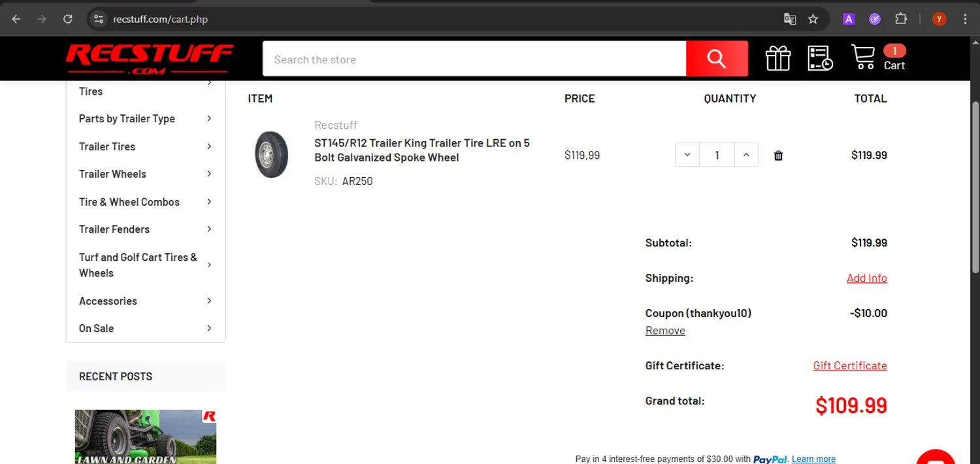Open the shopping cart icon
This screenshot has height=464, width=980.
[x=863, y=58]
